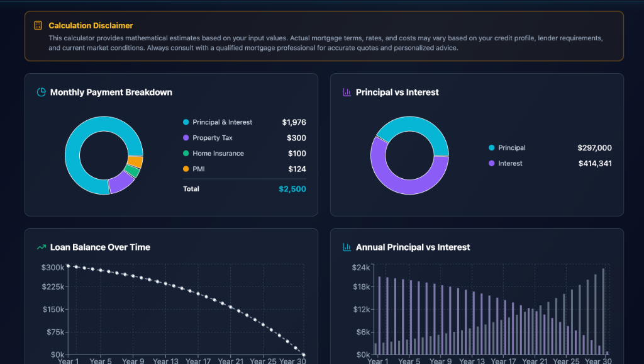Viewport: 644px width, 364px height.
Task: Click the Principal vs Interest card title
Action: (x=397, y=92)
